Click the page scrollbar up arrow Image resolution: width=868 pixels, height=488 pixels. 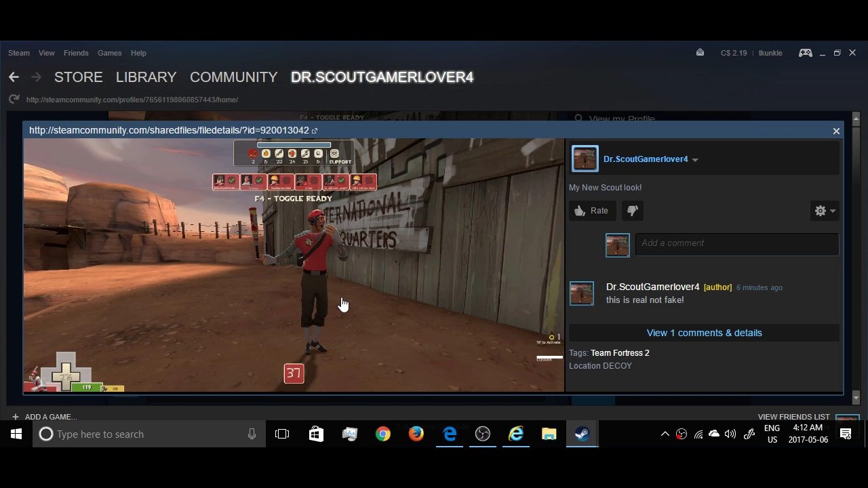pos(856,119)
